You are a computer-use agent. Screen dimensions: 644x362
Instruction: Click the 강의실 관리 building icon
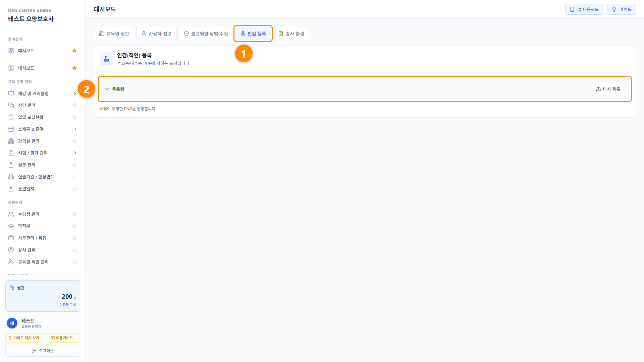tap(11, 141)
